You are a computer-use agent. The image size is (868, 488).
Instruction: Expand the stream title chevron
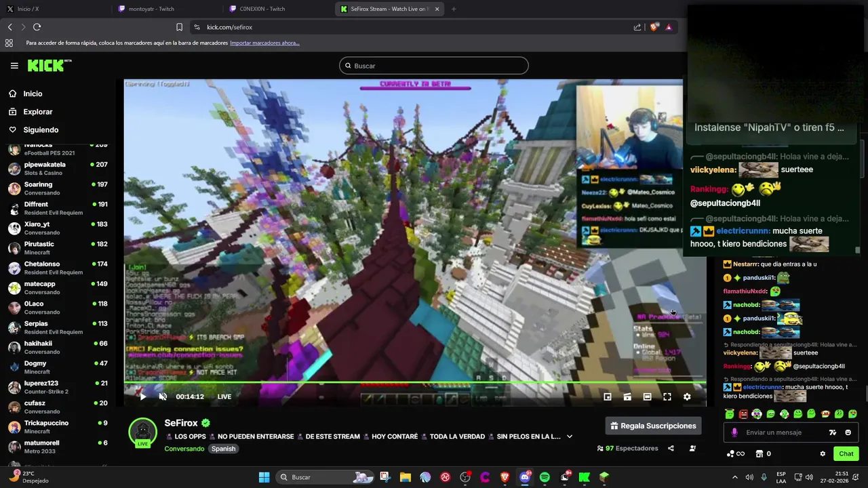(x=570, y=436)
